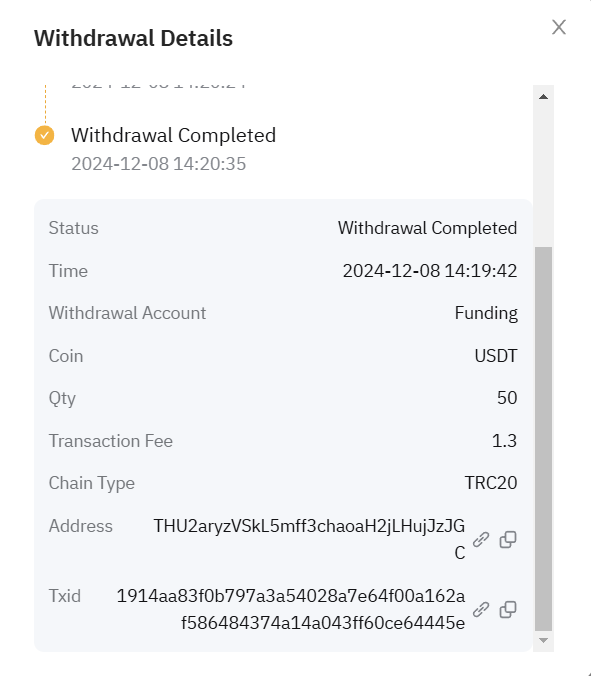The width and height of the screenshot is (591, 676).
Task: Select the THU2aryz address text
Action: (309, 539)
